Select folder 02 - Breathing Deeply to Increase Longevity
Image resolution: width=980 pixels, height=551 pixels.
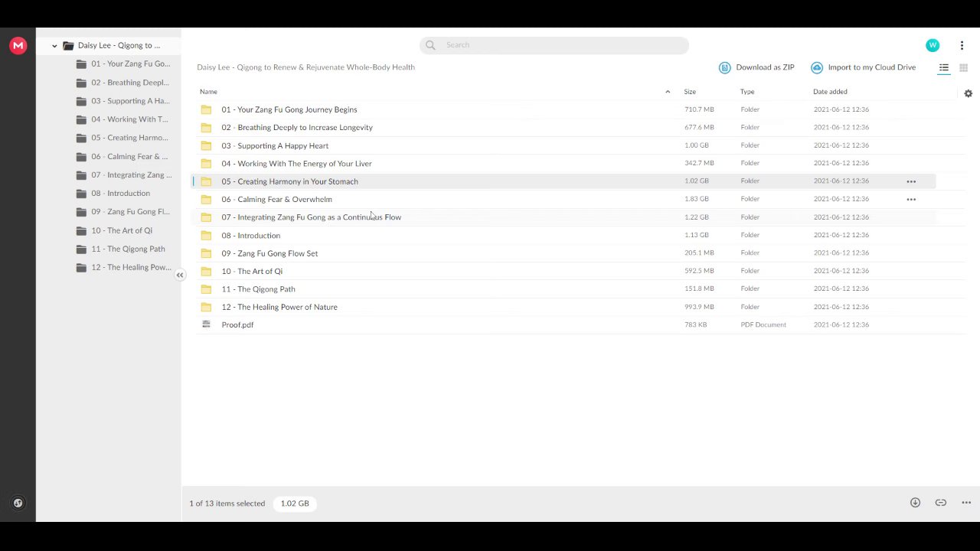point(563,128)
